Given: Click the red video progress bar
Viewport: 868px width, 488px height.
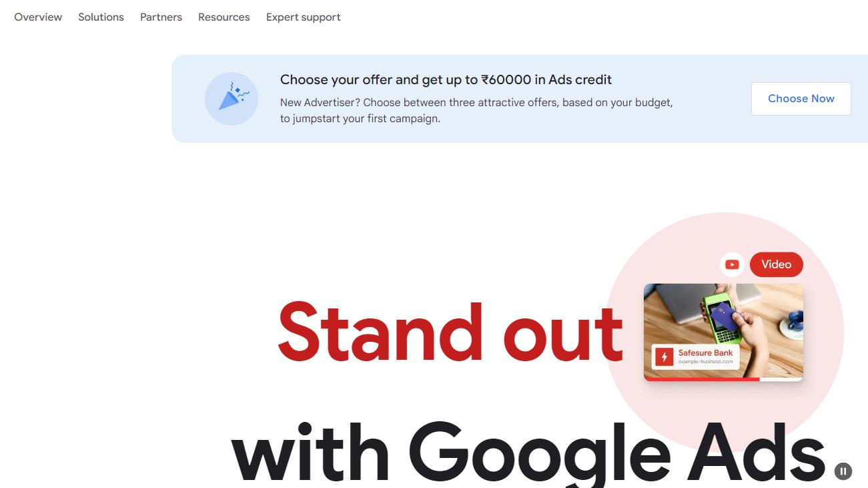Looking at the screenshot, I should [x=701, y=379].
